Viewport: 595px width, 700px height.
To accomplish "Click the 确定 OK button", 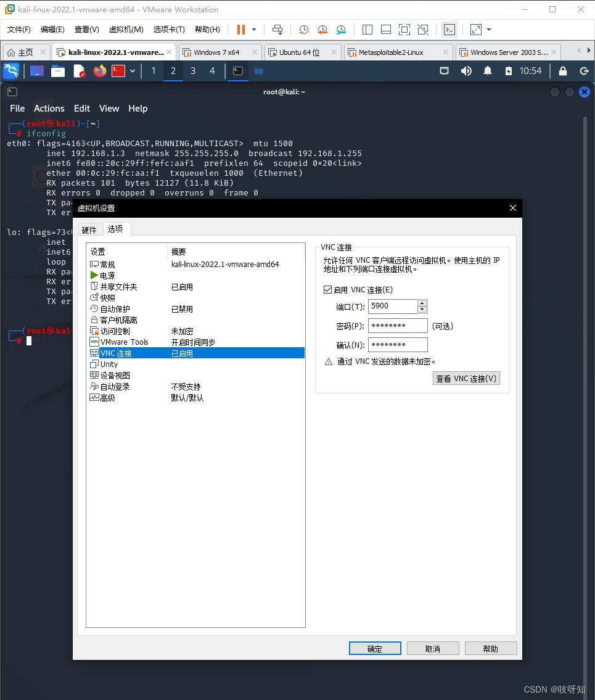I will pos(375,649).
